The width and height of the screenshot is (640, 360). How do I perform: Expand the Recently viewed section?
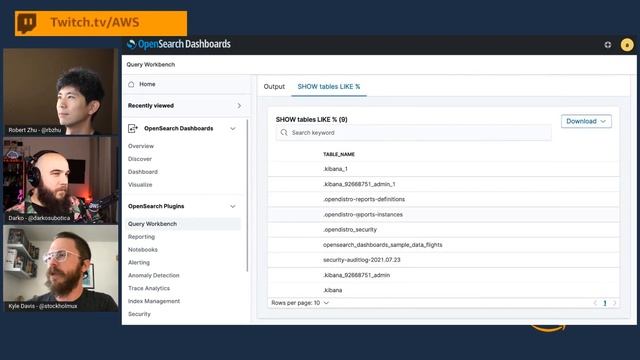tap(239, 106)
